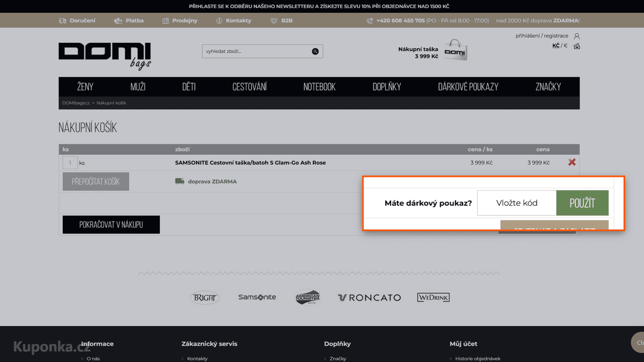Click Nákupní košík breadcrumb
Viewport: 644px width, 362px height.
pos(112,102)
